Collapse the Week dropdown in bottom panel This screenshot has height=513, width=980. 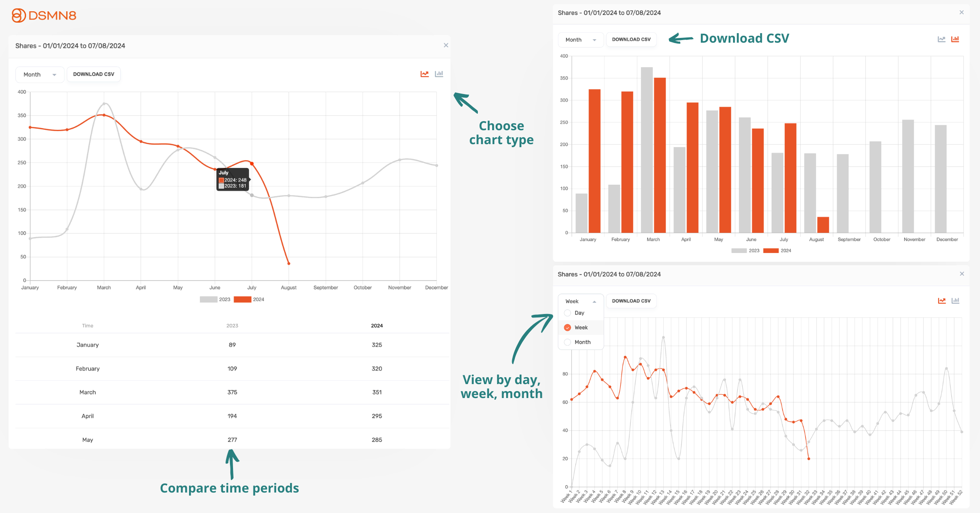click(x=581, y=301)
